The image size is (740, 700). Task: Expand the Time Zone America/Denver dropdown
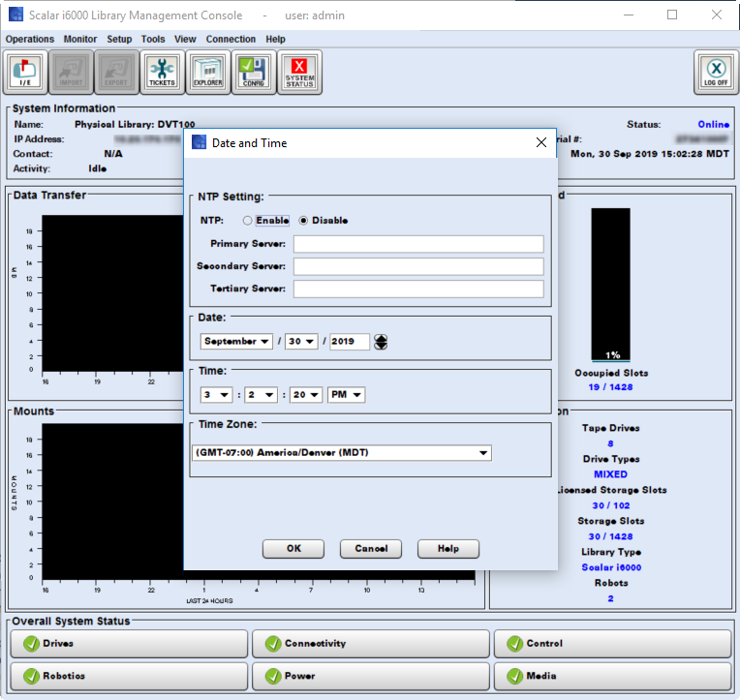click(x=342, y=453)
